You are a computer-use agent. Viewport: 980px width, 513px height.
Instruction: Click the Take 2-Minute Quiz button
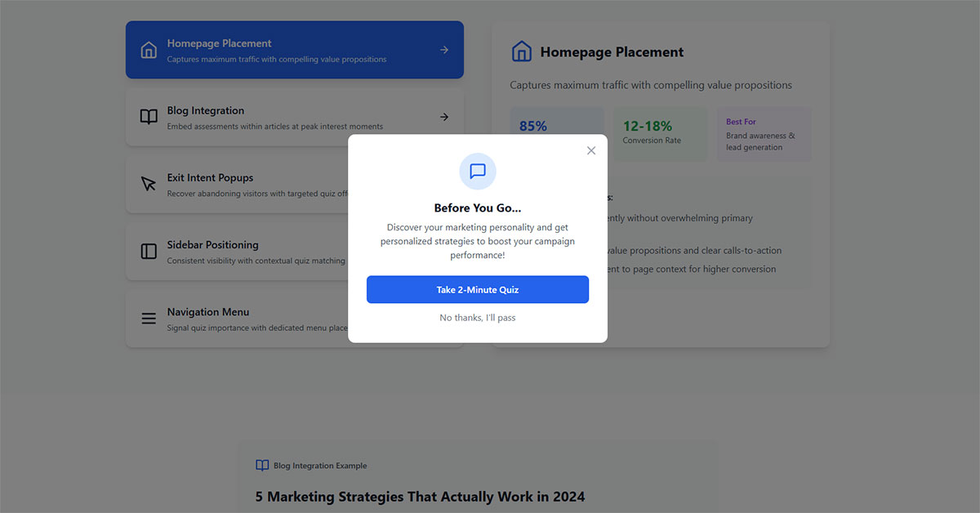click(x=477, y=290)
